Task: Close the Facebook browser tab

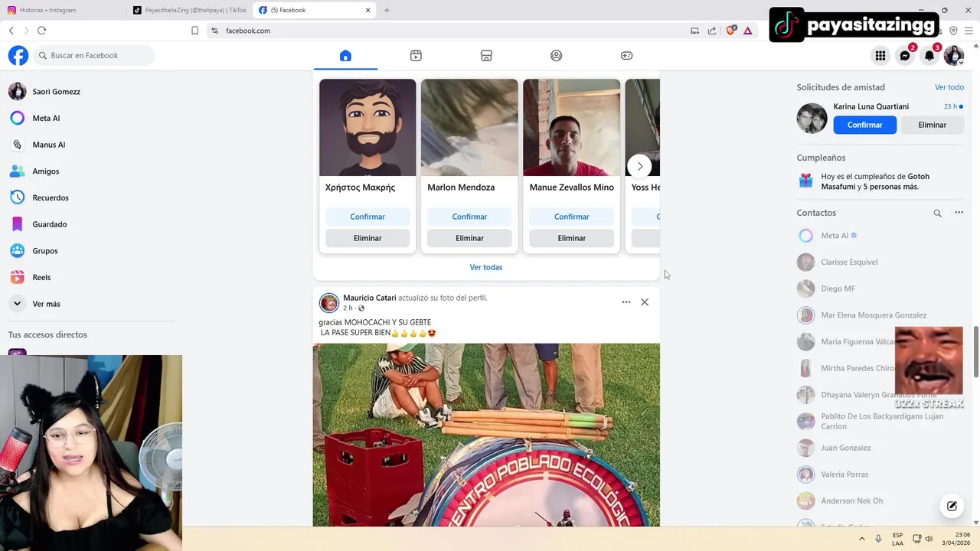Action: click(x=368, y=10)
